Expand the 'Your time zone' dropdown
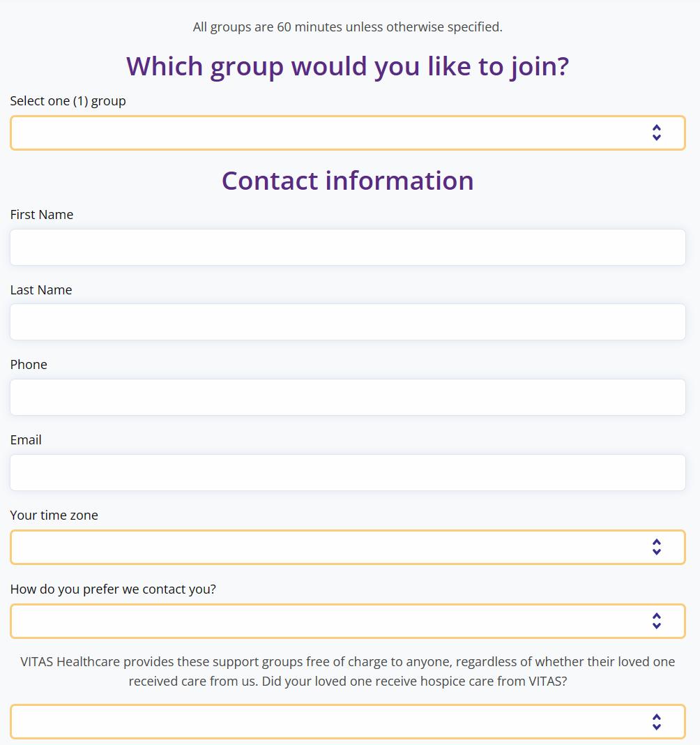The width and height of the screenshot is (700, 745). tap(328, 547)
